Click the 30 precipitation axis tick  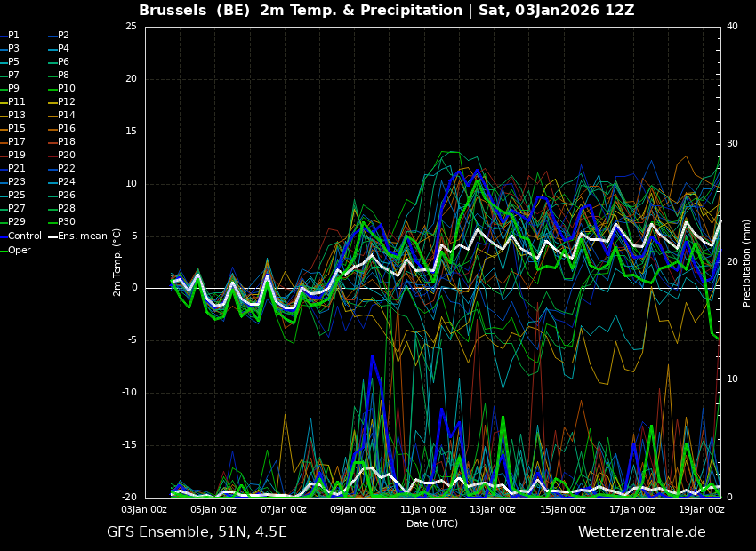point(732,144)
